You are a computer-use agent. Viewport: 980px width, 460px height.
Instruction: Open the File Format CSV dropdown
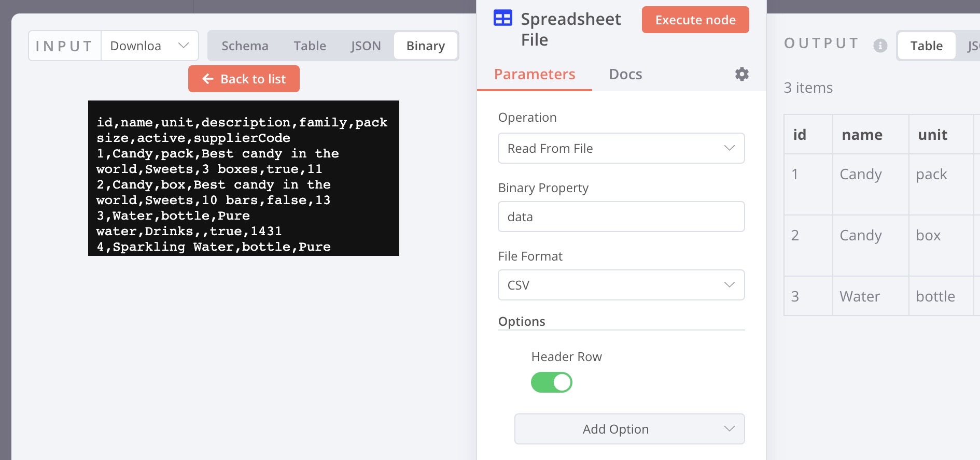(621, 285)
